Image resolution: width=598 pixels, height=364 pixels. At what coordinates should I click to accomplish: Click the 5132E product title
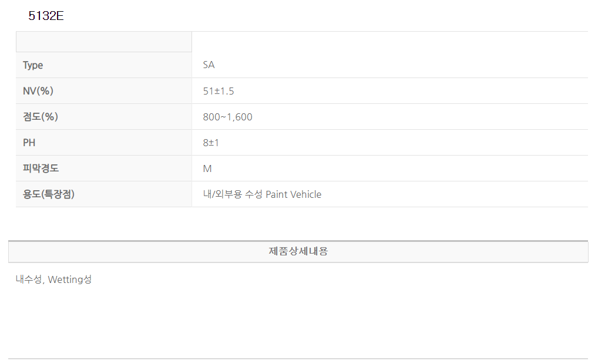(x=46, y=16)
